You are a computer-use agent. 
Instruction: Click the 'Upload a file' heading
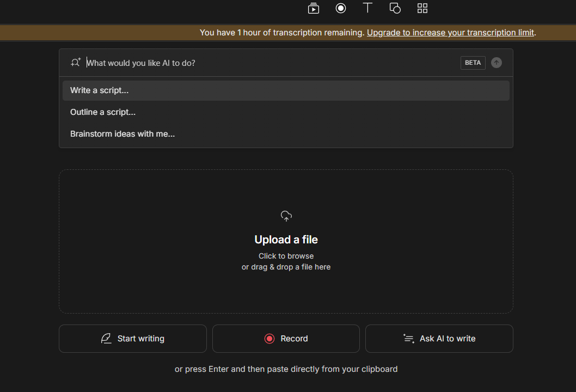(x=286, y=240)
